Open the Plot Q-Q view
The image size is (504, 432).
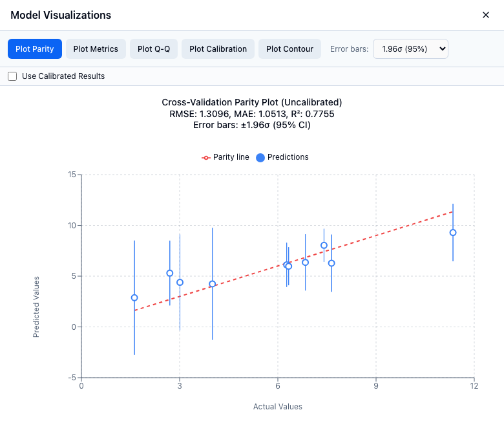[154, 49]
